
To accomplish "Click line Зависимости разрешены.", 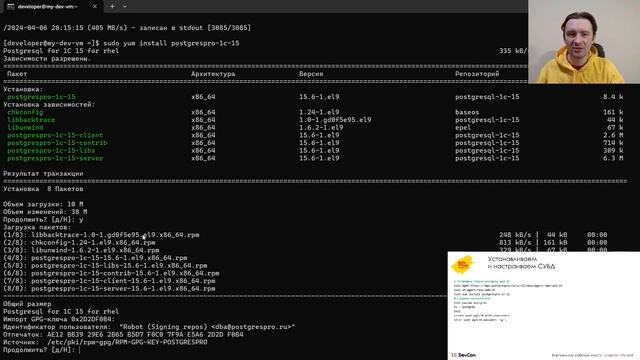I will tap(47, 58).
